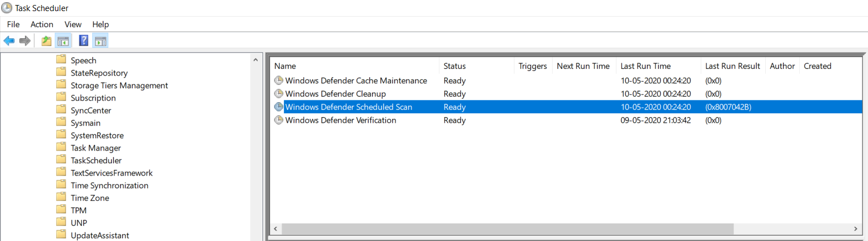Image resolution: width=868 pixels, height=241 pixels.
Task: Click the task list horizontal scroll right arrow
Action: click(856, 229)
